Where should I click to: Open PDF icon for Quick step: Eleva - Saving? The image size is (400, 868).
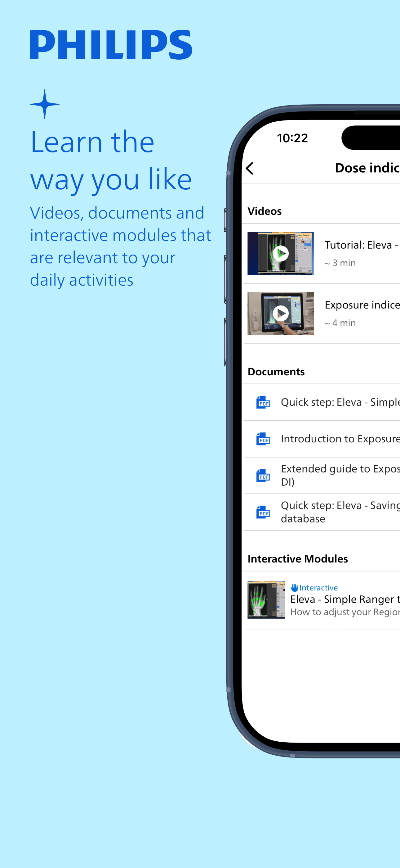263,513
